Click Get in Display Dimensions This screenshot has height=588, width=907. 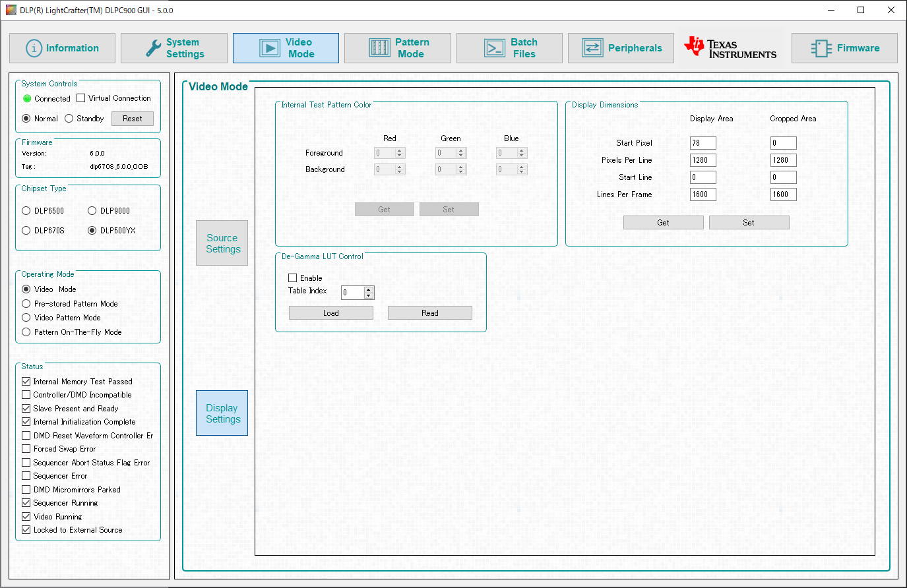coord(664,223)
